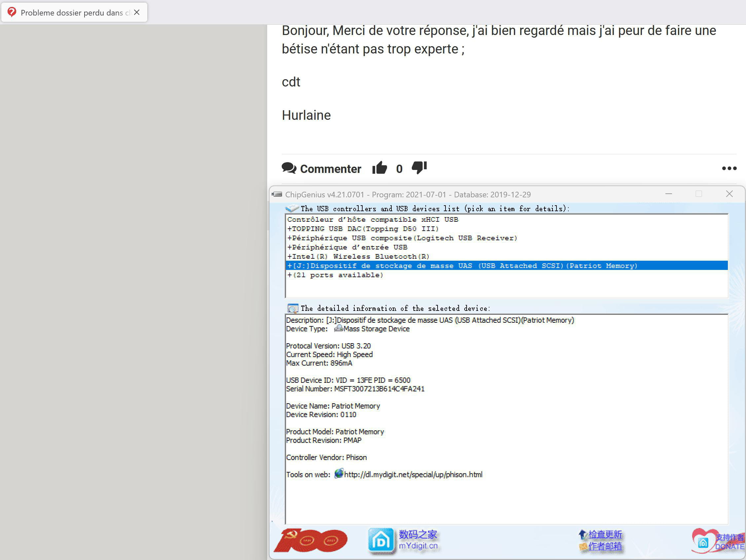746x560 pixels.
Task: Close the 'Probleme dossier perdu' browser tab
Action: point(137,13)
